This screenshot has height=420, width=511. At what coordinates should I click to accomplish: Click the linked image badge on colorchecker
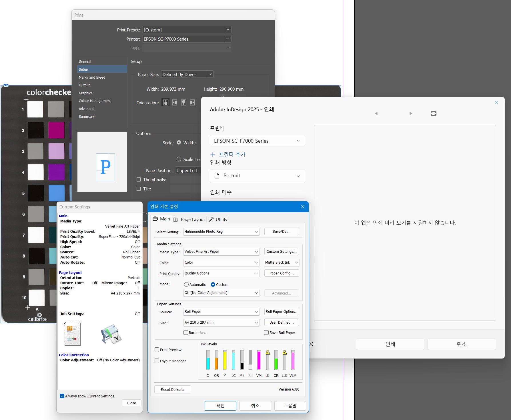[6, 85]
